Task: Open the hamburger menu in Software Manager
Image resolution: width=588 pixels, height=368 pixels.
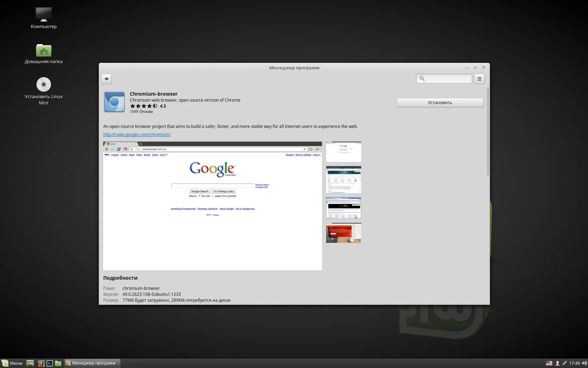Action: [x=479, y=79]
